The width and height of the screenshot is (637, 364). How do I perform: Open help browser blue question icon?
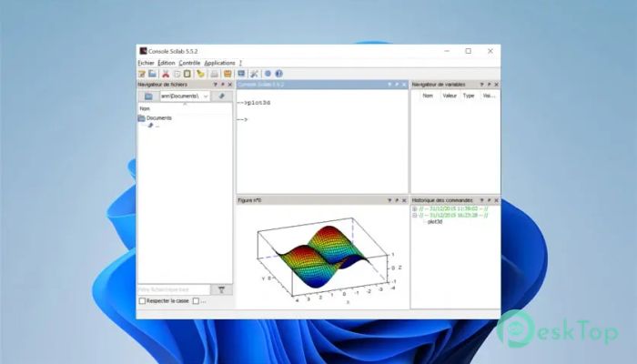point(278,74)
